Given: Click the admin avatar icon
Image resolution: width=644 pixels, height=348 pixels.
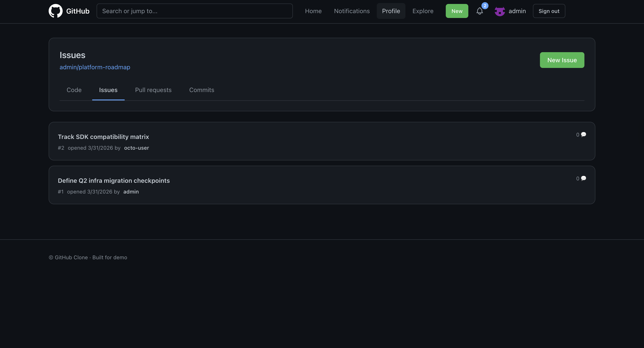Looking at the screenshot, I should [500, 11].
